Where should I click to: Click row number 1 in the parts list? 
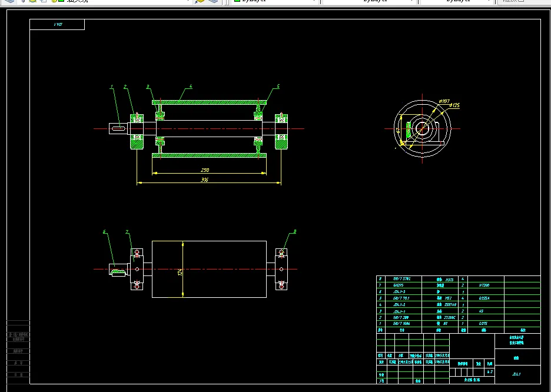(380, 324)
